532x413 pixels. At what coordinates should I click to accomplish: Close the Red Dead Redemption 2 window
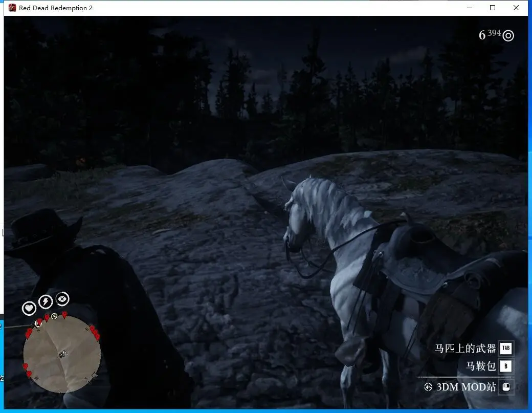(516, 8)
